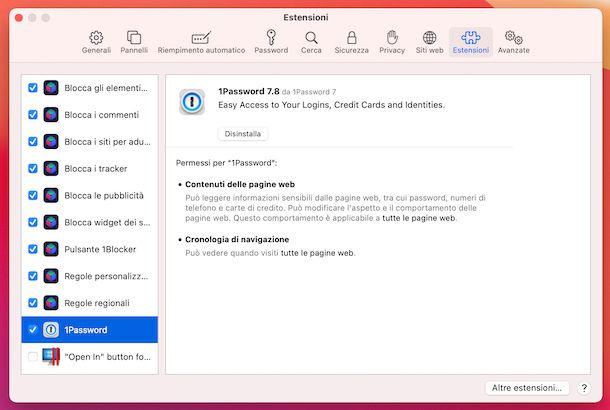Viewport: 610px width, 410px height.
Task: Open the Generali preferences gear icon
Action: coord(96,38)
